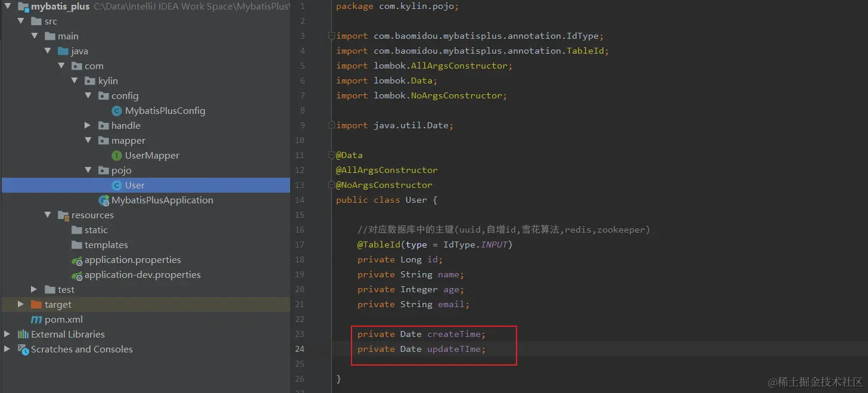Screen dimensions: 868x393
Task: Click the fold marker beside @Data
Action: click(332, 156)
